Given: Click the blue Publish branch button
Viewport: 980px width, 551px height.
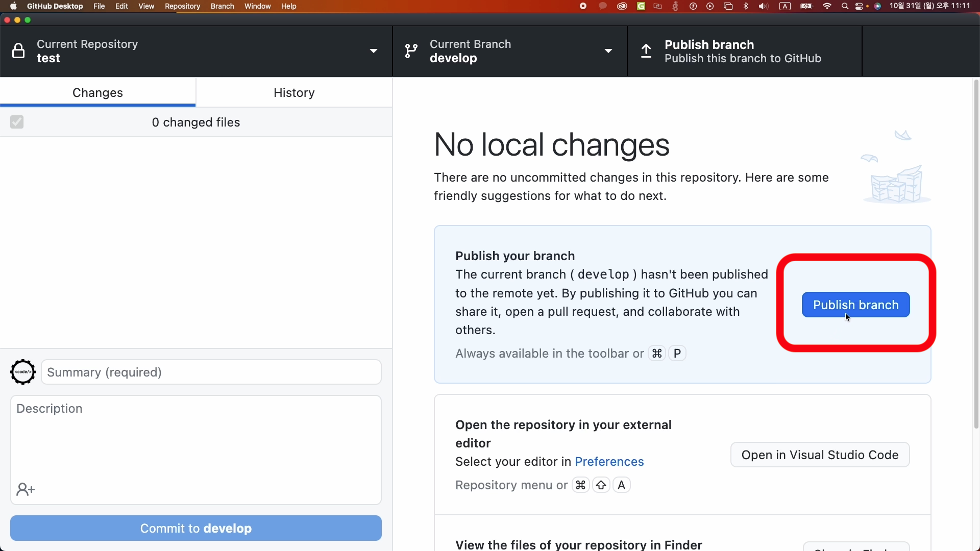Looking at the screenshot, I should pos(855,305).
